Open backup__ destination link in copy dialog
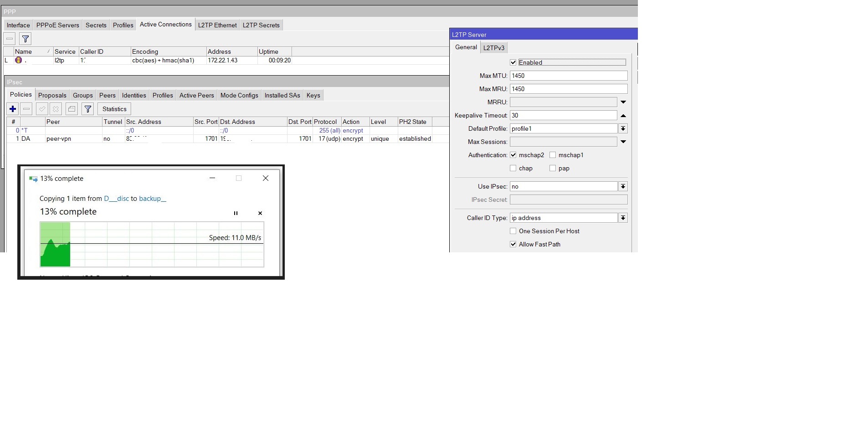 pos(153,199)
